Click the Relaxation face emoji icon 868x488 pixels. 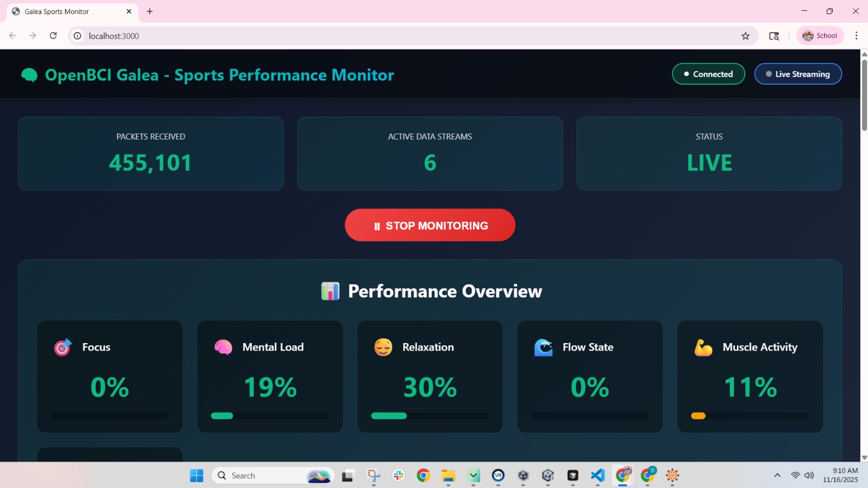point(383,347)
